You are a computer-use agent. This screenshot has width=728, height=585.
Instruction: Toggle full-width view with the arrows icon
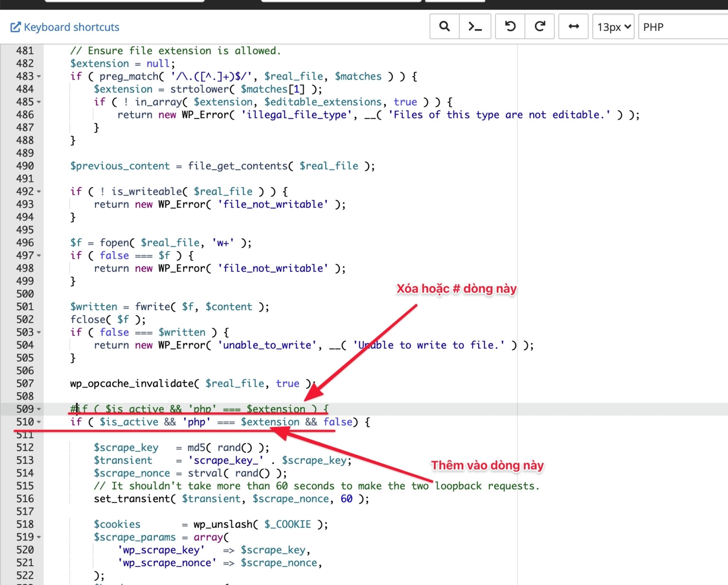tap(573, 27)
